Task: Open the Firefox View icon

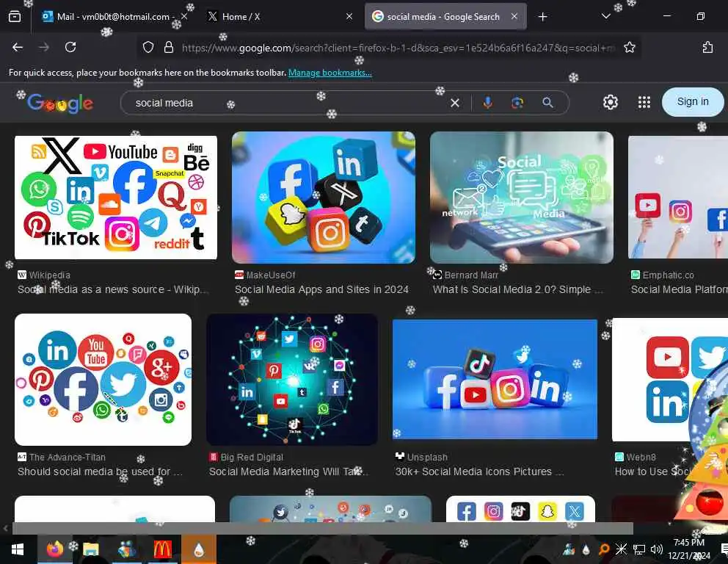Action: tap(15, 17)
